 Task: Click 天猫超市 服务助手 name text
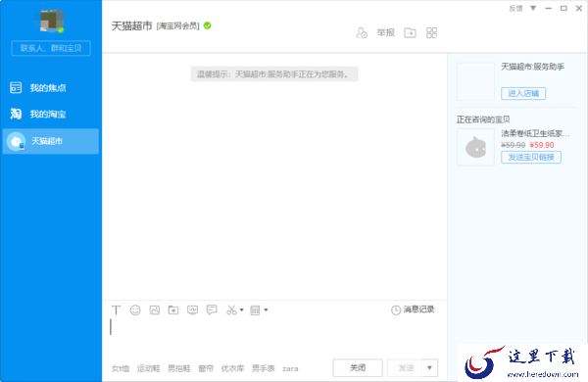(533, 67)
